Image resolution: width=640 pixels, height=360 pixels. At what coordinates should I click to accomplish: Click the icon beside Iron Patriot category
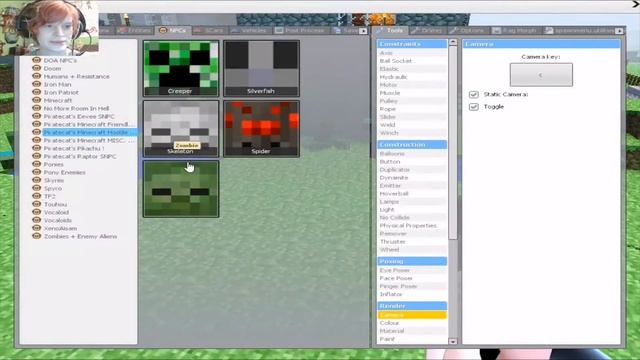click(37, 92)
